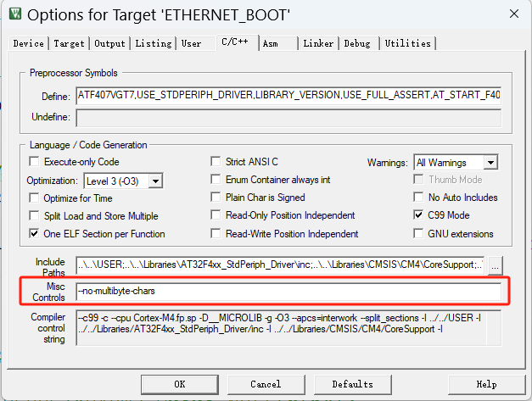This screenshot has height=401, width=532.
Task: Enable Split Load and Store Multiple
Action: pos(34,215)
